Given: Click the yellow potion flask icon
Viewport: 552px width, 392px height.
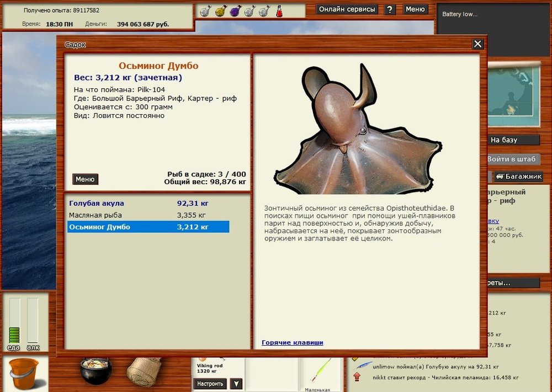Looking at the screenshot, I should click(220, 10).
